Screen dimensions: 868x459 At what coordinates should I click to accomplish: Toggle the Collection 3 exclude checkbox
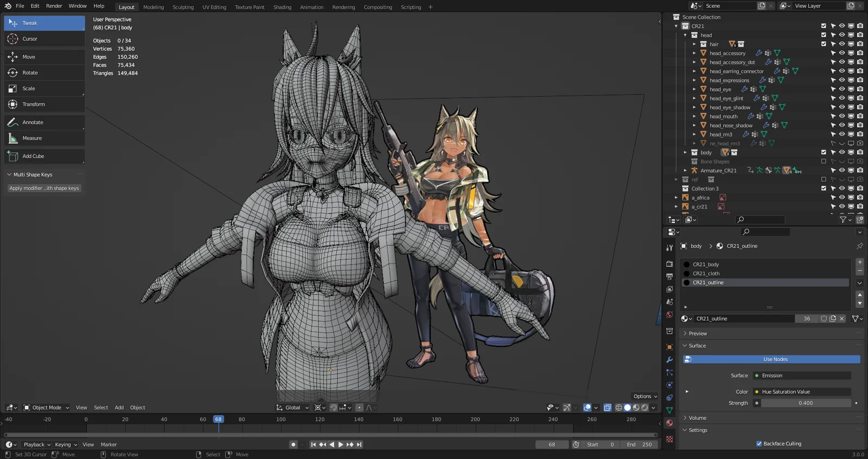[x=824, y=189]
